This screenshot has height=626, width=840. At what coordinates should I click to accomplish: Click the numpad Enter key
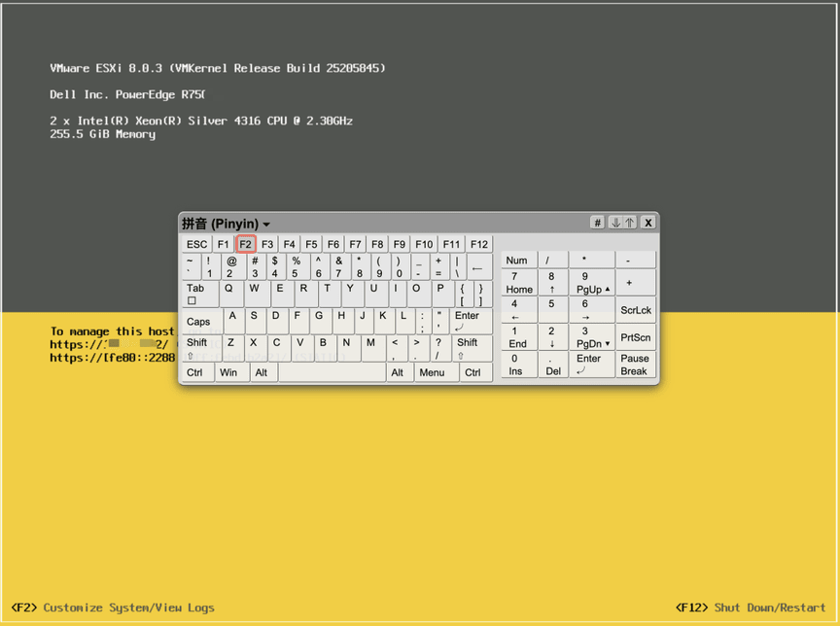(x=592, y=365)
